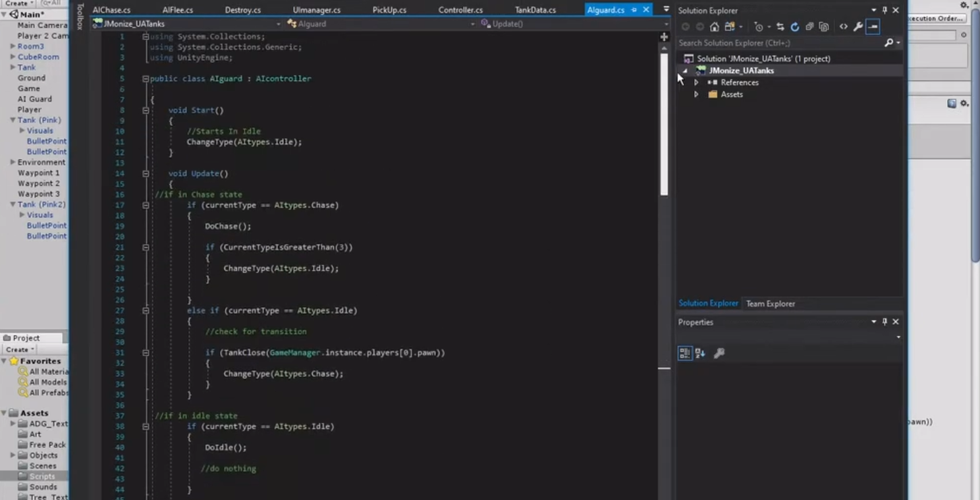
Task: Select Waypoint 2 in Unity hierarchy
Action: click(x=38, y=183)
